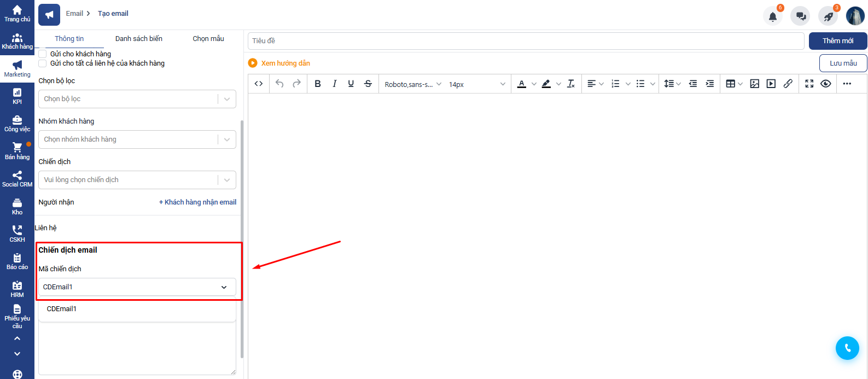Open source code view in editor

click(x=259, y=84)
